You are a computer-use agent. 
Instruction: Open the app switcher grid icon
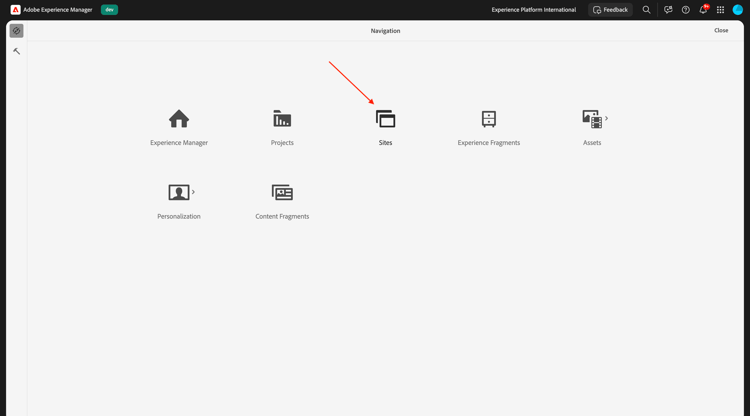(x=720, y=10)
